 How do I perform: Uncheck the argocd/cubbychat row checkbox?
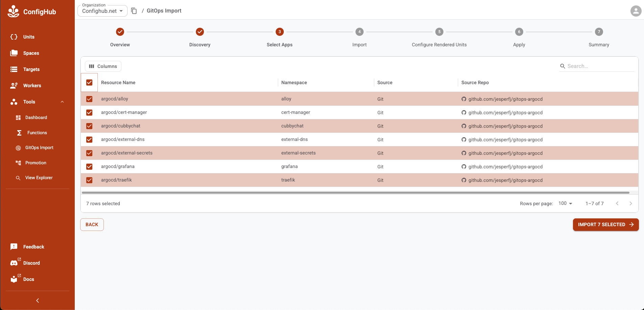89,126
